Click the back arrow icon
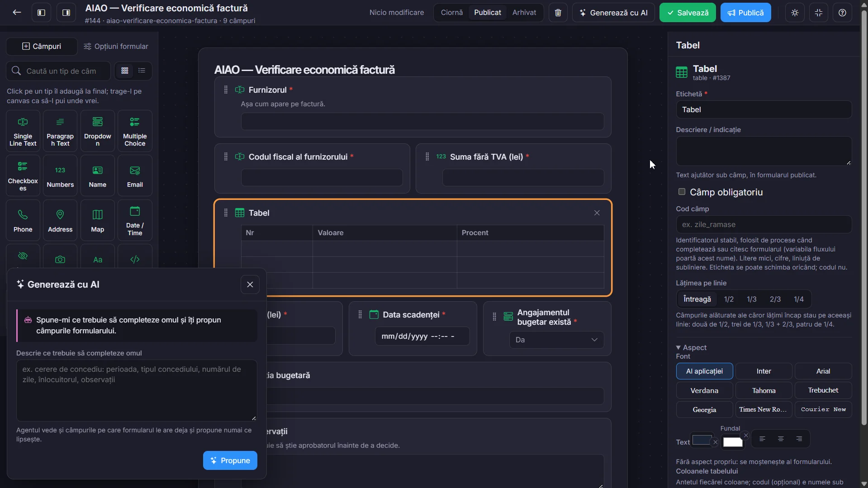 pyautogui.click(x=17, y=13)
